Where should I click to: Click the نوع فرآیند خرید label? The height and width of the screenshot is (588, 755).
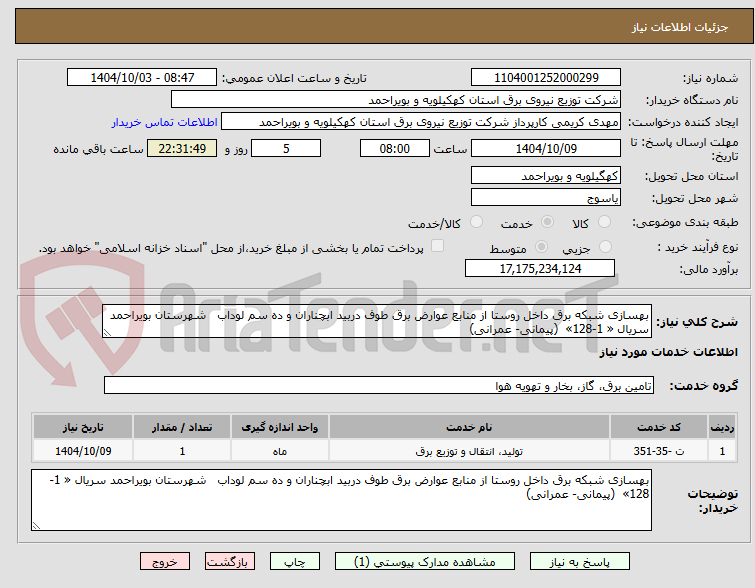click(698, 247)
